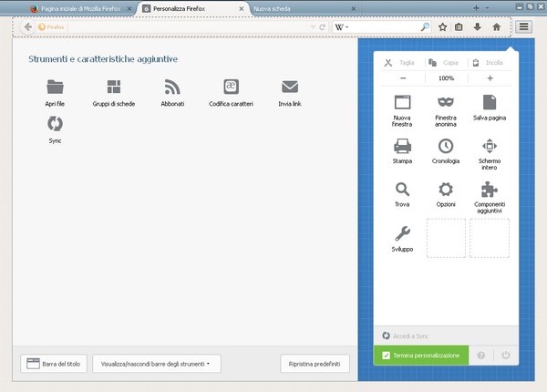This screenshot has height=392, width=547.
Task: Select the Codifica caratteri icon
Action: tap(231, 87)
